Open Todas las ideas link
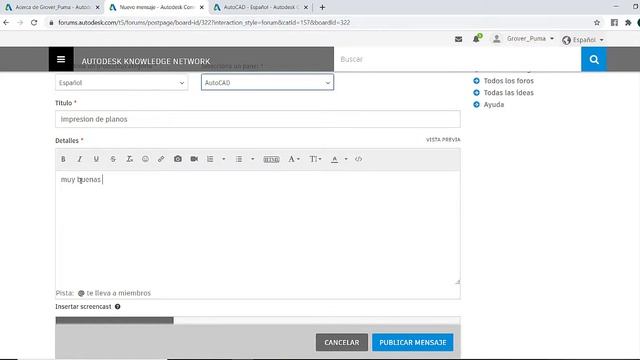Viewport: 640px width, 360px height. [509, 93]
